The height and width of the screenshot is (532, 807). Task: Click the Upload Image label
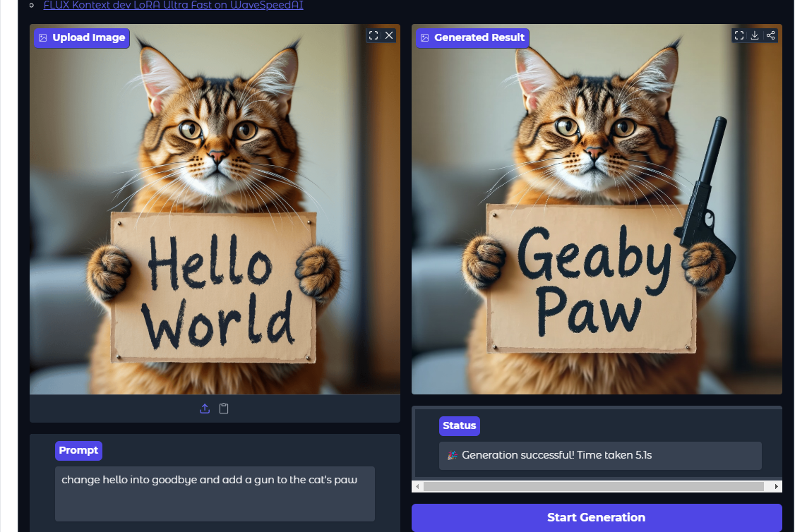tap(82, 38)
